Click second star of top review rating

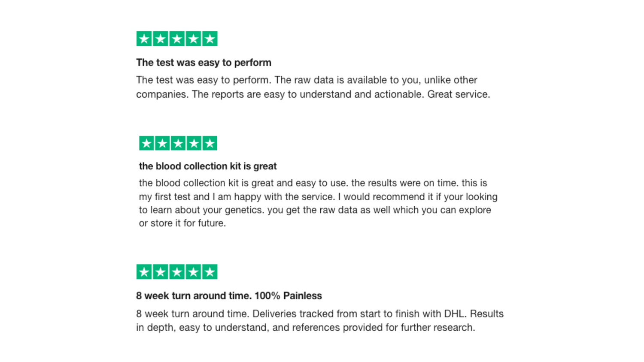(x=161, y=39)
